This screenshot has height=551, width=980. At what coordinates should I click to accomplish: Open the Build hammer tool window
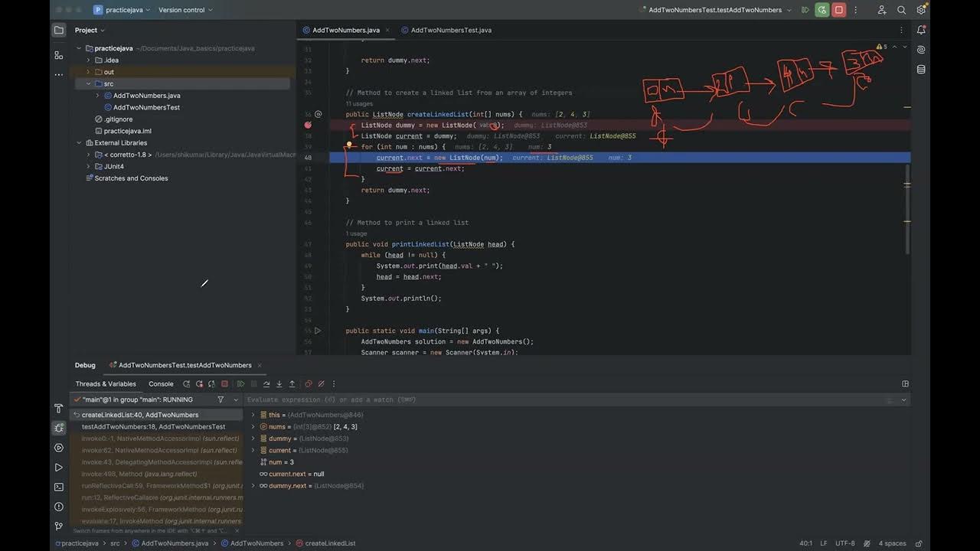pos(59,409)
